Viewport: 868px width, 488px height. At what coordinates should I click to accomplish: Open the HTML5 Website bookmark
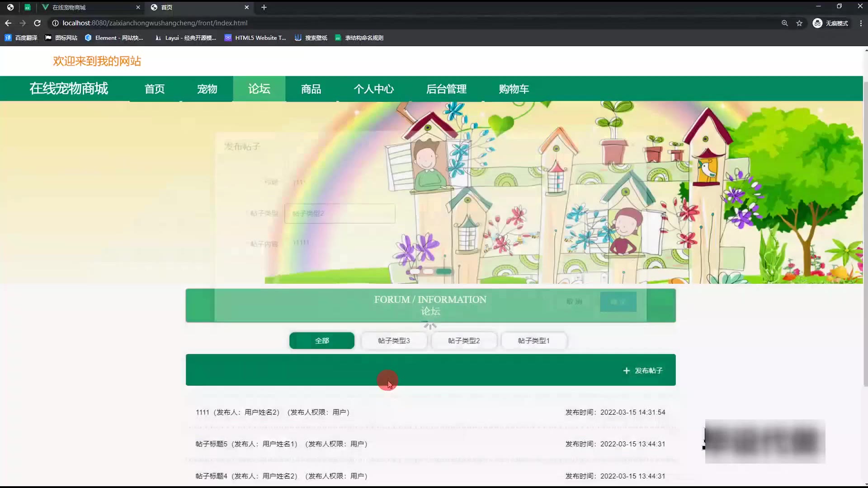tap(255, 38)
